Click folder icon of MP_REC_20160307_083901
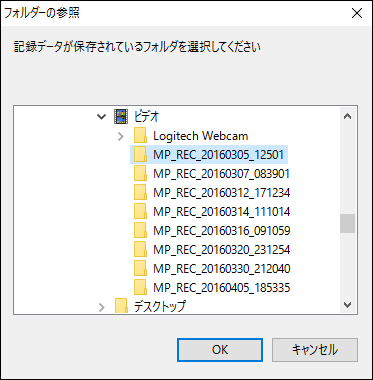 140,174
